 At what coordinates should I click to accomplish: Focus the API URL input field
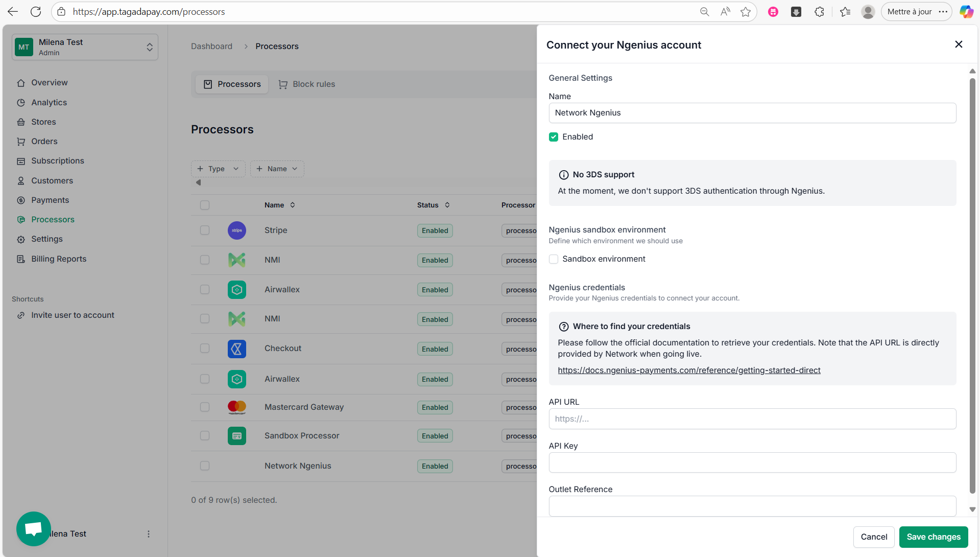point(752,419)
